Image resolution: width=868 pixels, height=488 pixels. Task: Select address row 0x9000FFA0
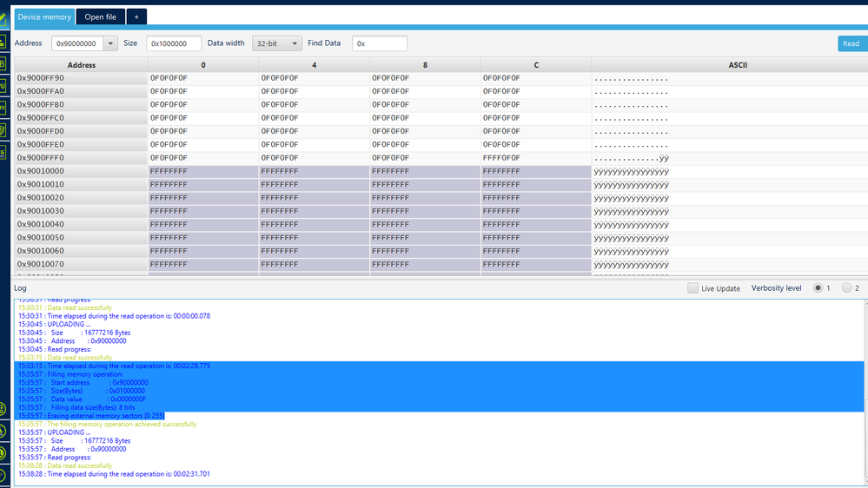tap(81, 91)
